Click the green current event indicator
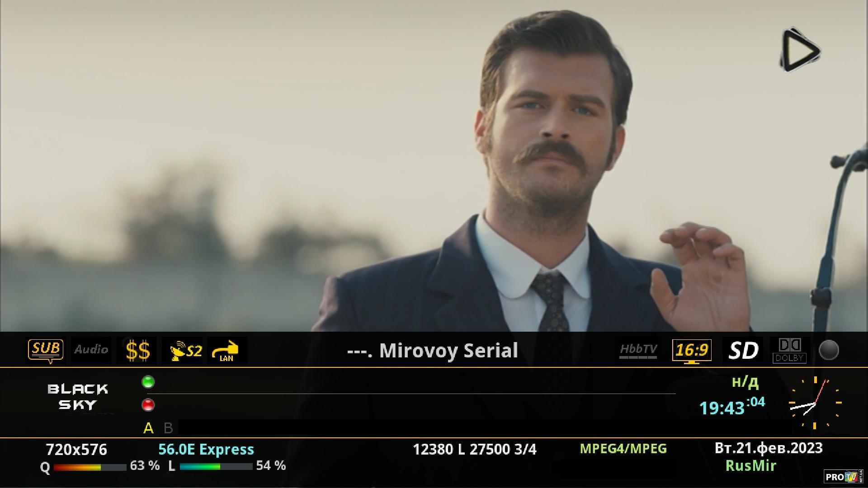 click(148, 382)
